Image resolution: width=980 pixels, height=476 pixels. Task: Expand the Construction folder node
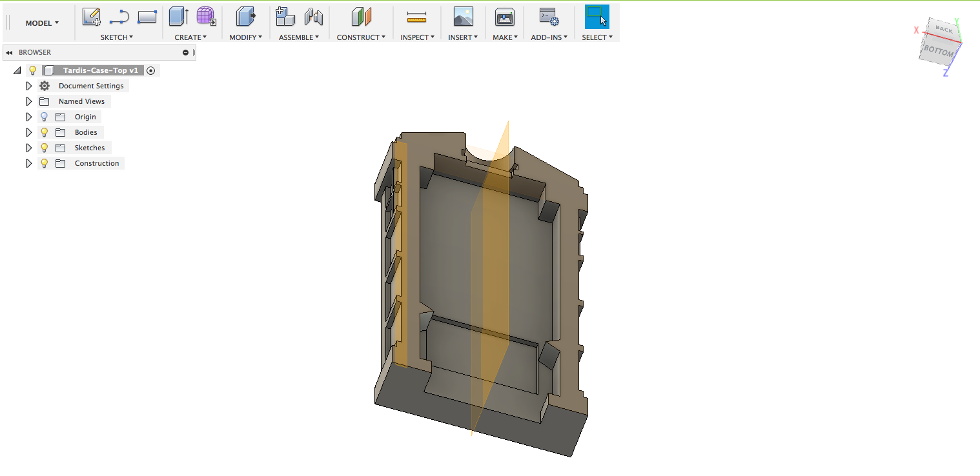click(28, 163)
